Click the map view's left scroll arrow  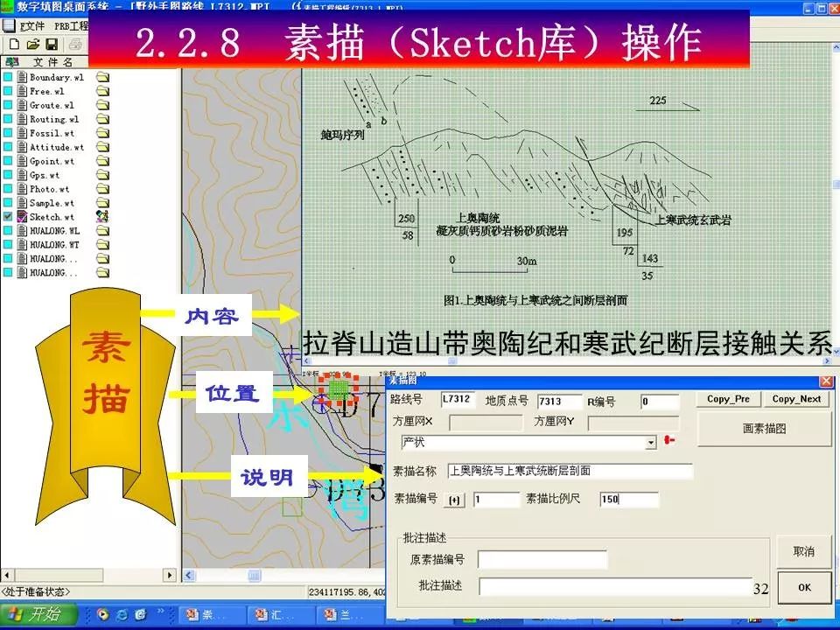click(x=189, y=576)
